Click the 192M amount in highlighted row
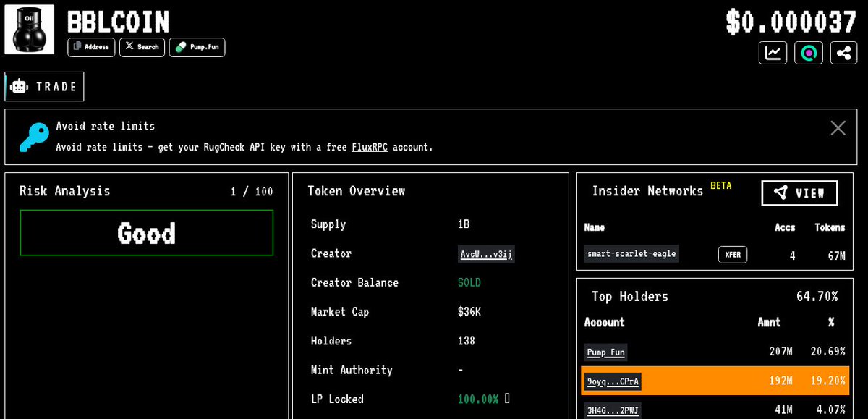Image resolution: width=868 pixels, height=419 pixels. click(780, 381)
